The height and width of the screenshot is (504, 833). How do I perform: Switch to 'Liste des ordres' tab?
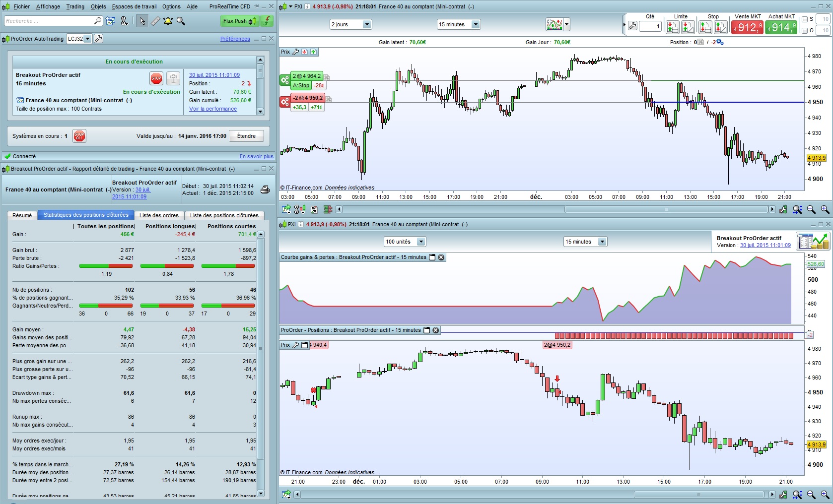[x=159, y=215]
